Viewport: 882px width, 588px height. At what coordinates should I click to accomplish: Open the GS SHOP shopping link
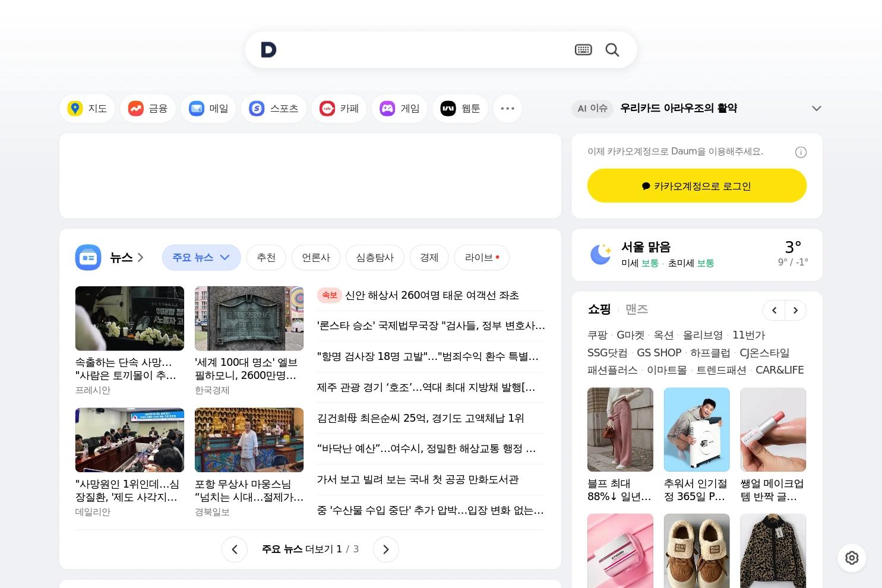click(659, 353)
